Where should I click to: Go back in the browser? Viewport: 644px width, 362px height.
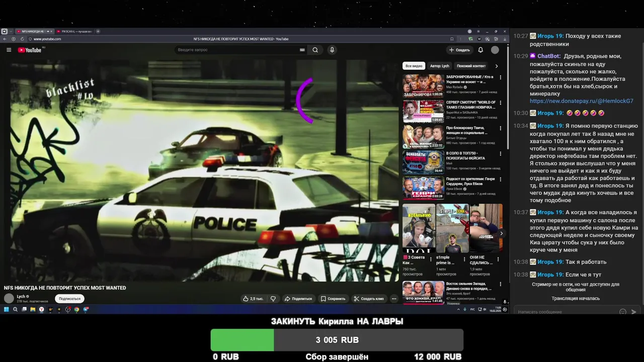tap(5, 39)
